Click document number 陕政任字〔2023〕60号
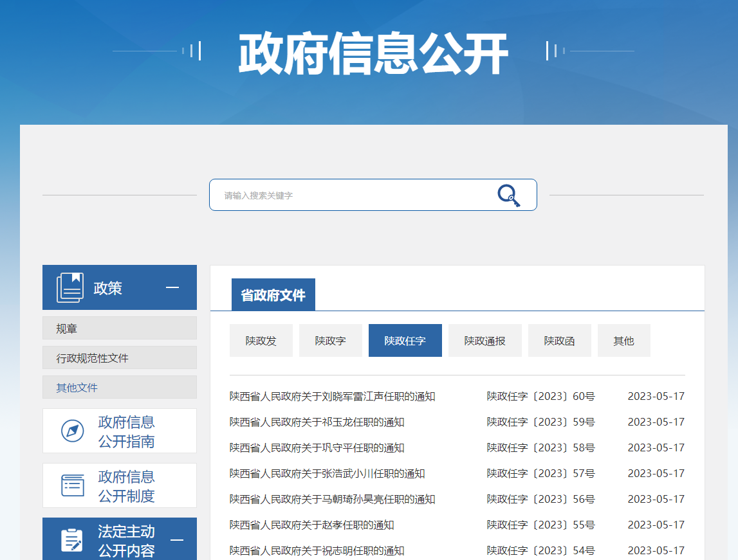 540,397
